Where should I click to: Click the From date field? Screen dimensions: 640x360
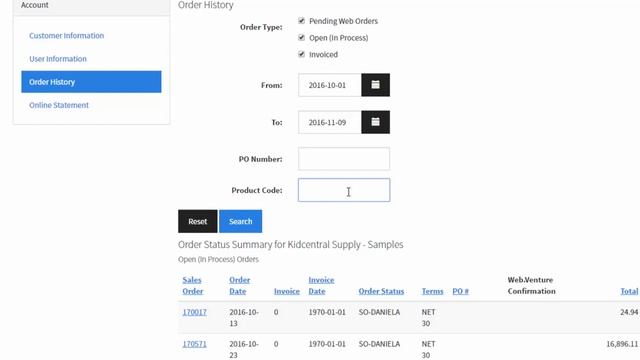[330, 85]
